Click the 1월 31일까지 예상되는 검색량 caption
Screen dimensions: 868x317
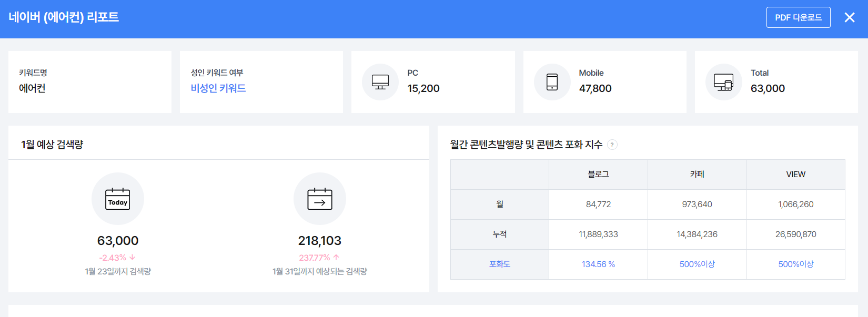(x=320, y=271)
